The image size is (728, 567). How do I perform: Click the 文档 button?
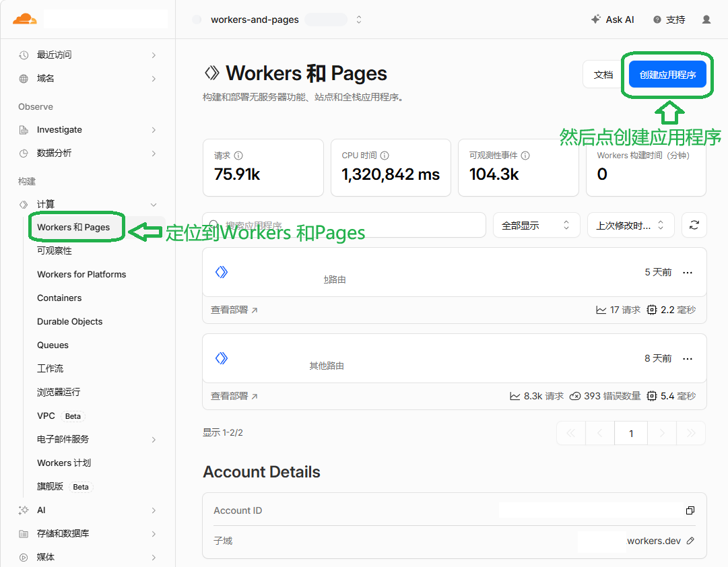click(x=603, y=74)
